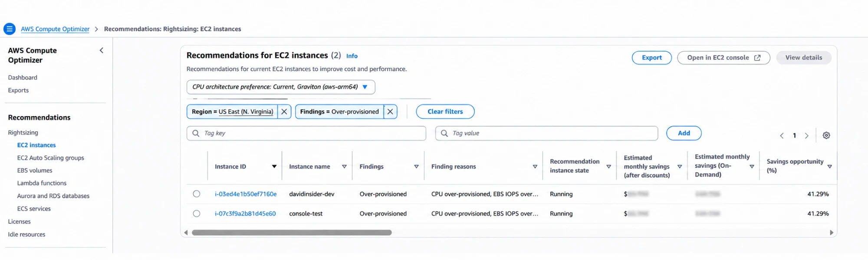
Task: Edit the Findings = Over-provisioned filter token
Action: (x=339, y=111)
